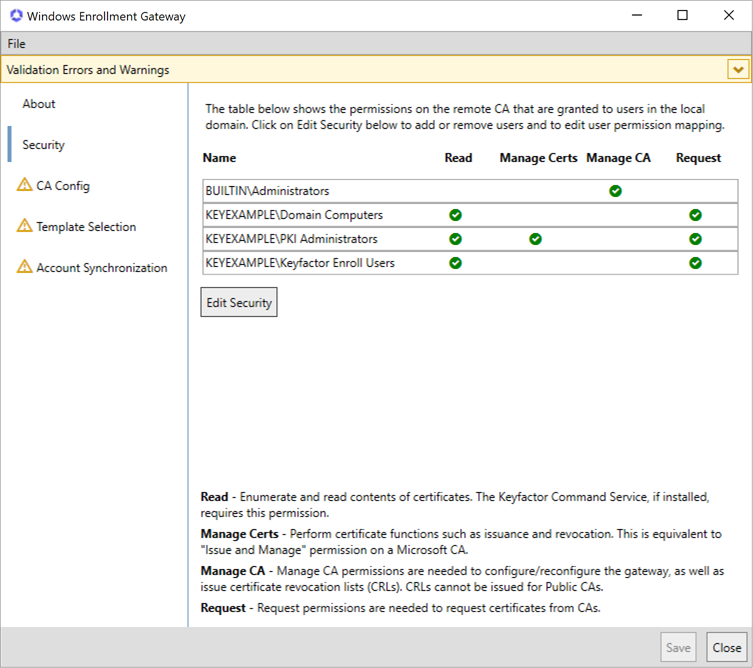753x668 pixels.
Task: Click Manage CA checkmark for BUILTIN\Administrators
Action: 615,191
